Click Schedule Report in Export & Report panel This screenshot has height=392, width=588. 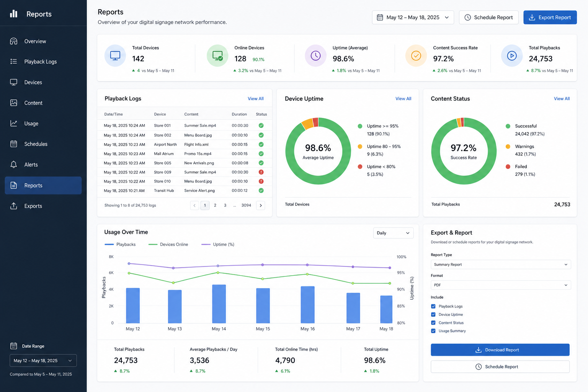(x=500, y=367)
